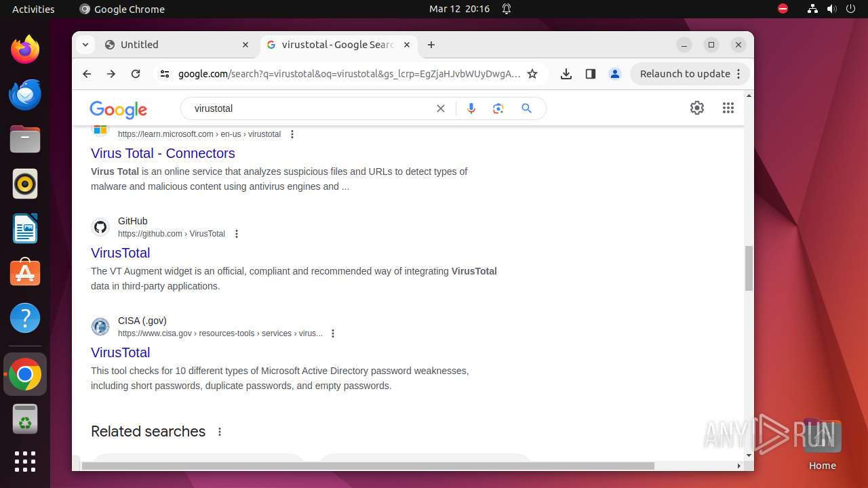Open Google apps grid

click(x=728, y=108)
